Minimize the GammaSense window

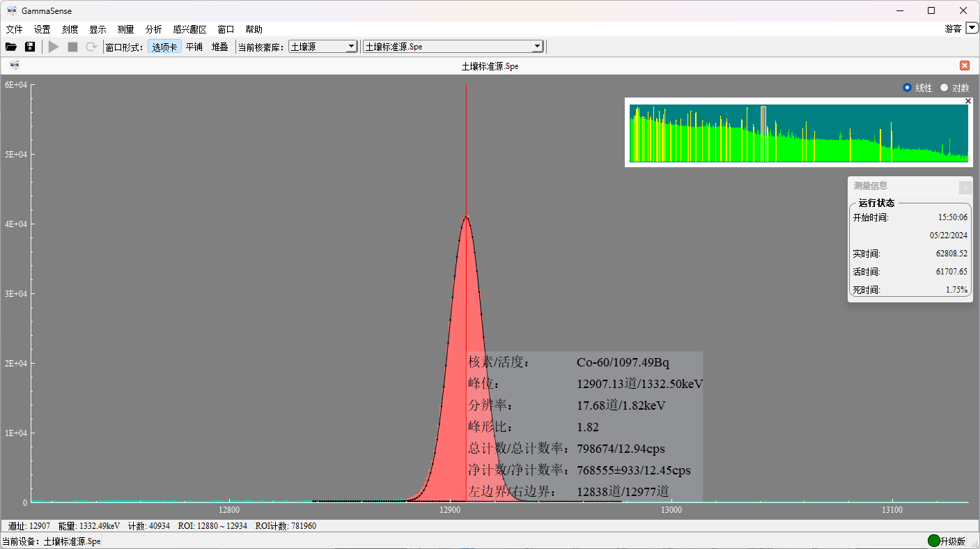(899, 10)
